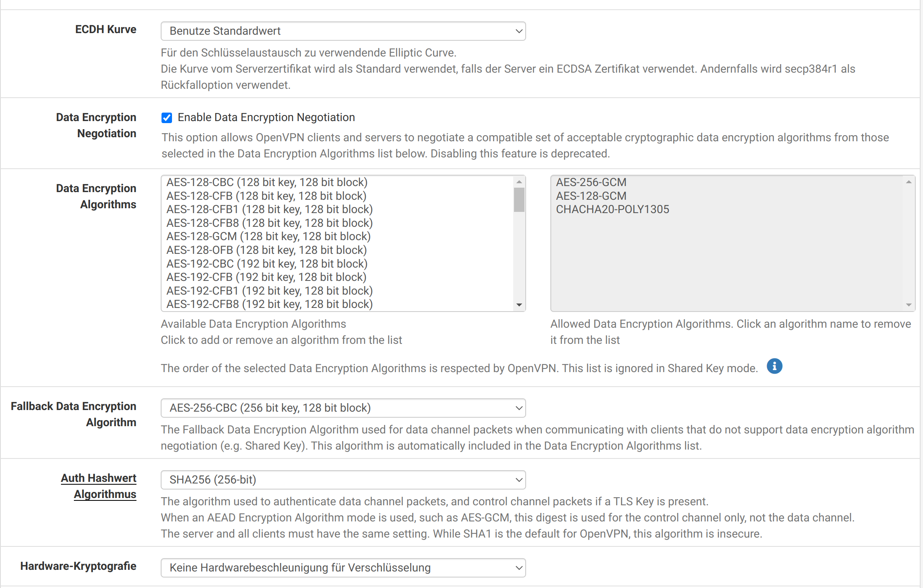Open Fallback Data Encryption Algorithm dropdown
This screenshot has width=923, height=588.
pos(343,408)
